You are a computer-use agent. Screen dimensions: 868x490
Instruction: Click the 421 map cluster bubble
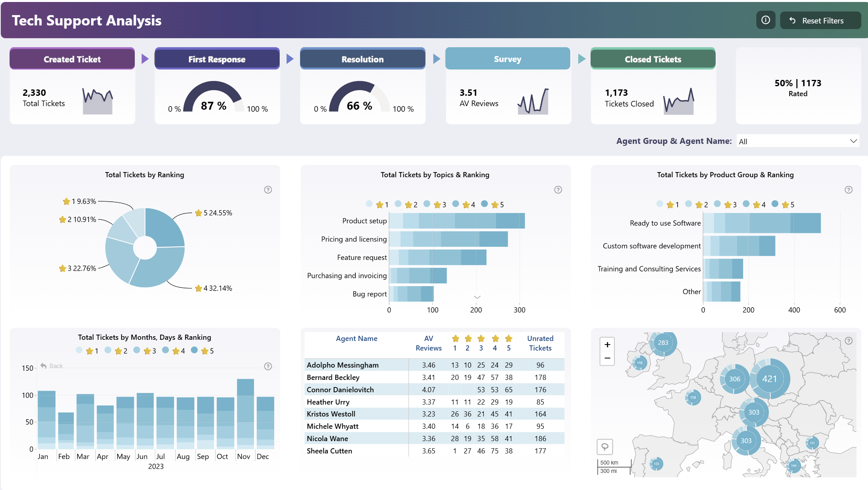pos(769,379)
